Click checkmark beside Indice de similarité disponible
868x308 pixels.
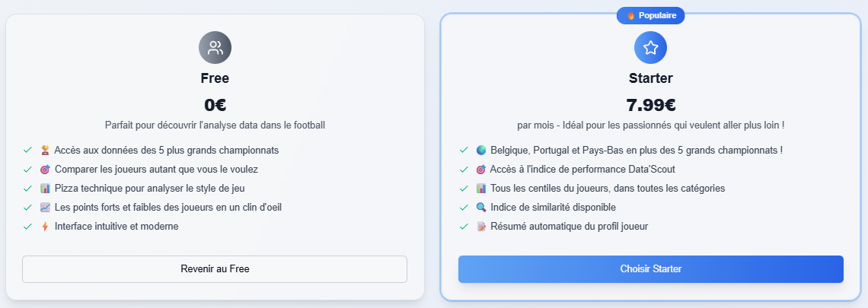(464, 208)
